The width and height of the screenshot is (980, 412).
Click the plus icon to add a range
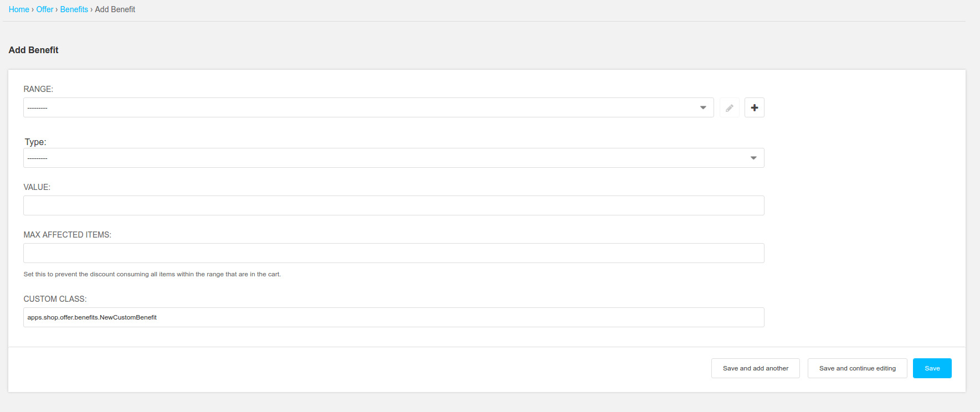click(x=754, y=108)
